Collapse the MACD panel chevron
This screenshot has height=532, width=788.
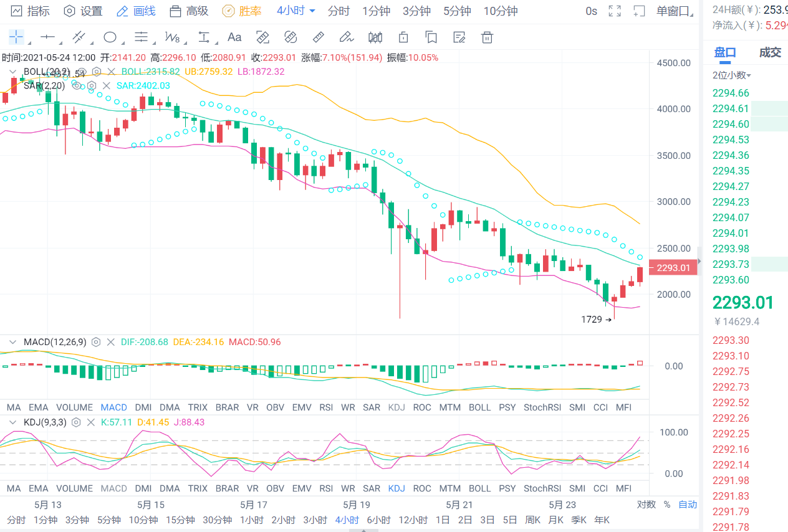[x=13, y=342]
